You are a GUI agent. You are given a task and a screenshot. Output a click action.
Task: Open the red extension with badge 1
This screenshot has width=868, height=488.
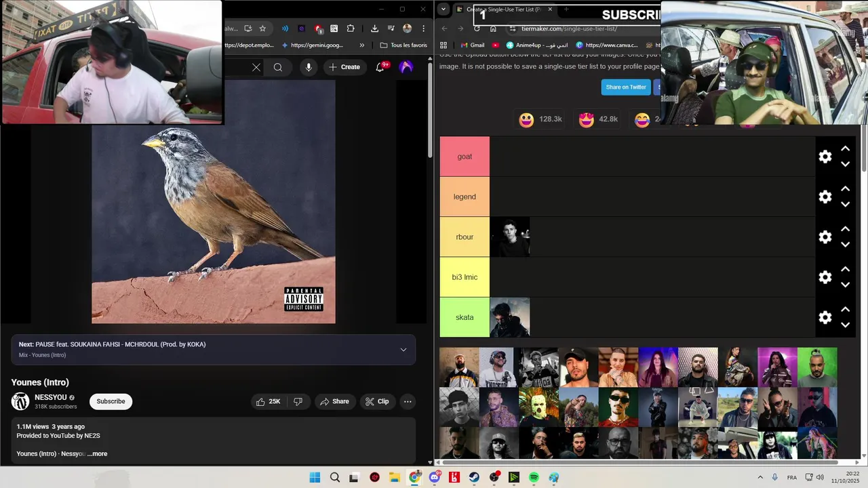(x=318, y=28)
